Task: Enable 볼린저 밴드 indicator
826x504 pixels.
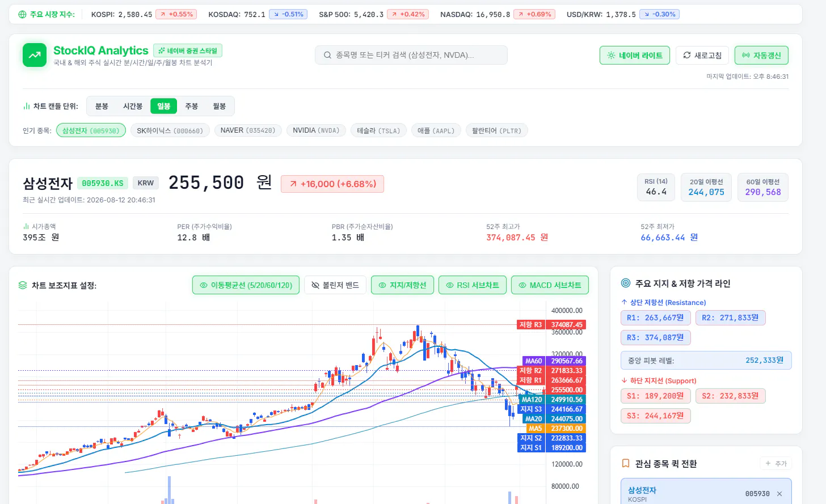Action: coord(335,285)
